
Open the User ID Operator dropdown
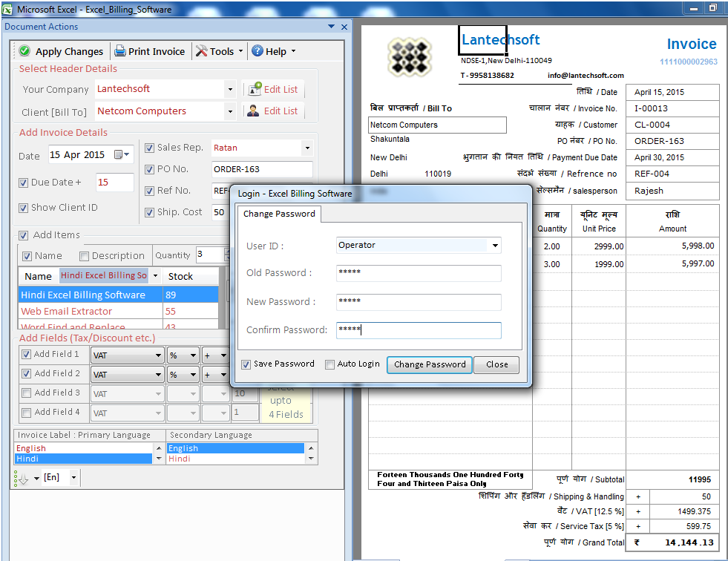point(496,245)
